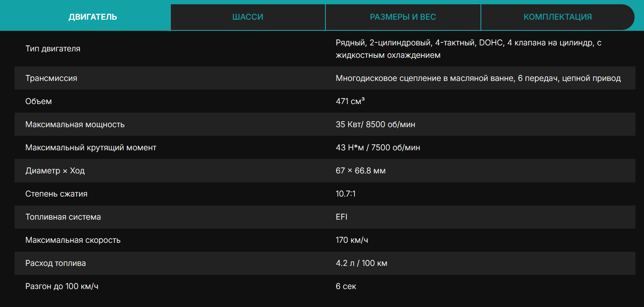This screenshot has width=644, height=307.
Task: Click the Разгон до 100 км/ч label
Action: 62,286
